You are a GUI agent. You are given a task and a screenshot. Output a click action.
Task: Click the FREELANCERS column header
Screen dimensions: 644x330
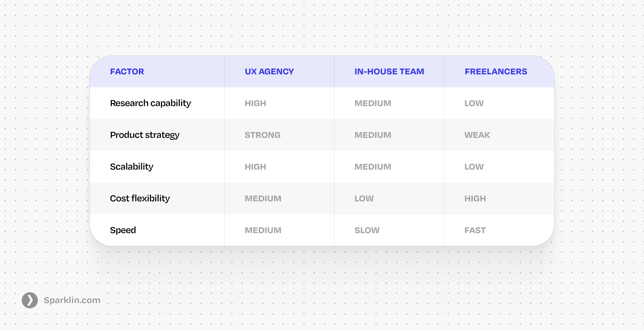(x=496, y=72)
